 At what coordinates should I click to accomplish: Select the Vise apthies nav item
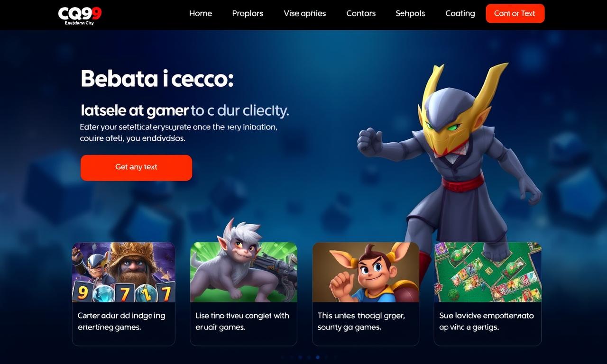coord(304,13)
